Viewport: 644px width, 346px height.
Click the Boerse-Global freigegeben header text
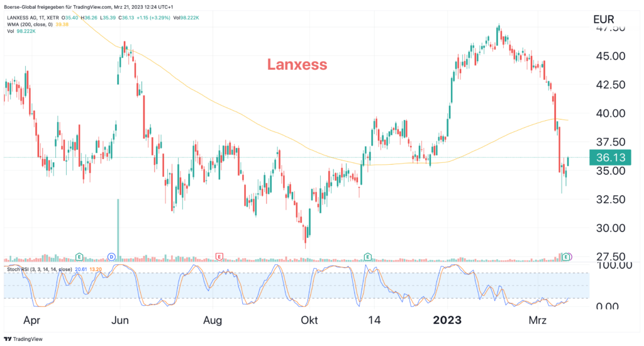(88, 7)
